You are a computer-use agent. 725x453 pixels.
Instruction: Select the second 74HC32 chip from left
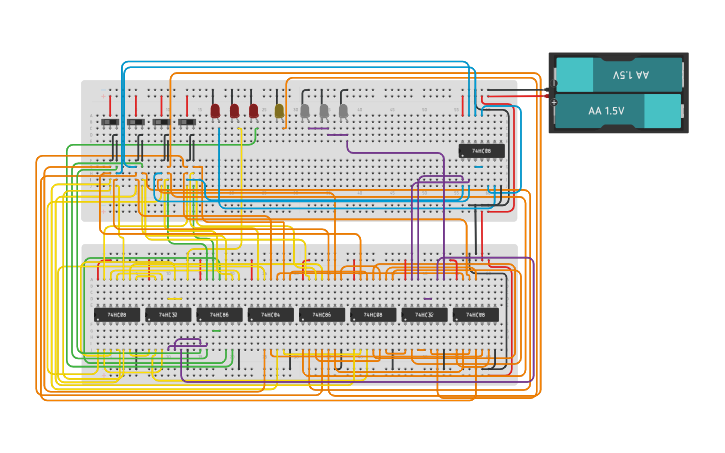[x=424, y=315]
